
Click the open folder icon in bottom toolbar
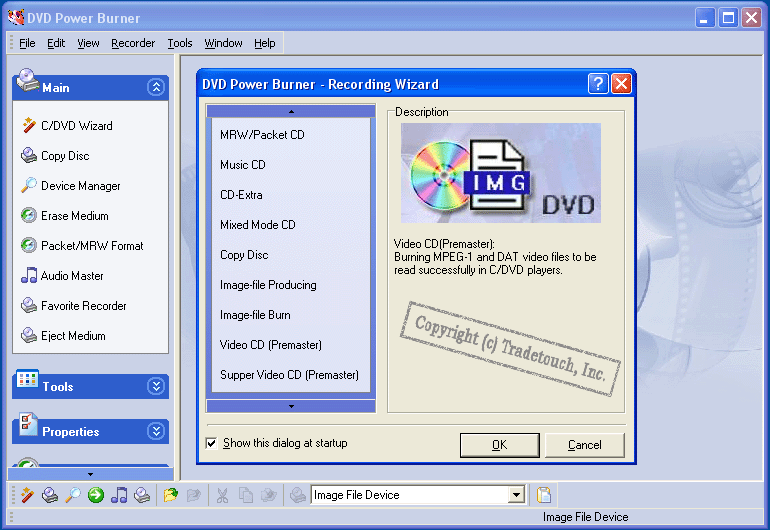click(x=171, y=495)
